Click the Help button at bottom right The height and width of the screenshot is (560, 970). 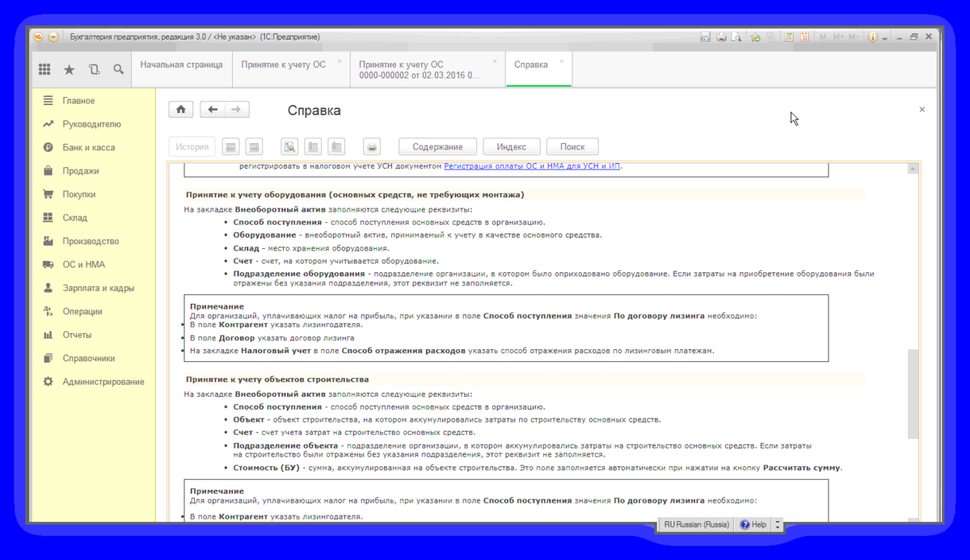tap(753, 524)
